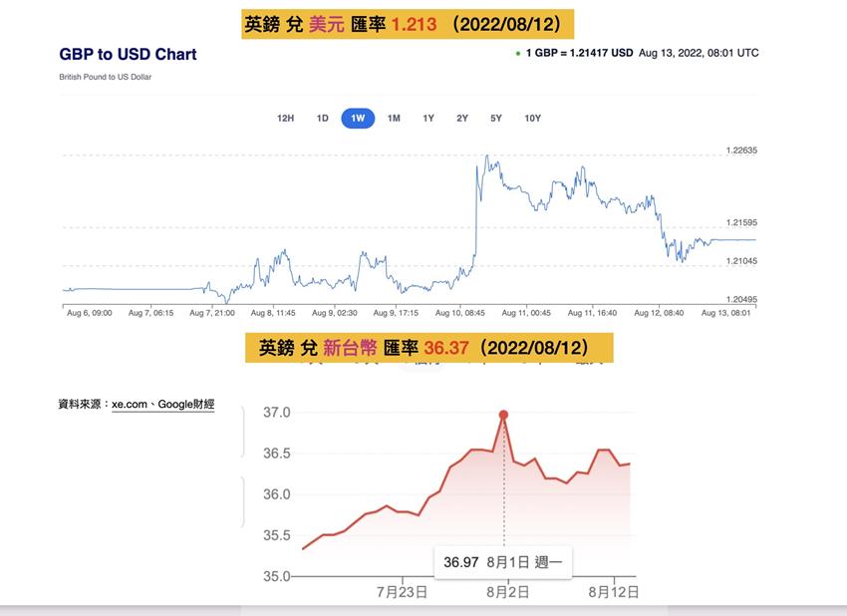
Task: Click the yellow 英鎊兌美元匯率 1.213 banner
Action: 409,24
